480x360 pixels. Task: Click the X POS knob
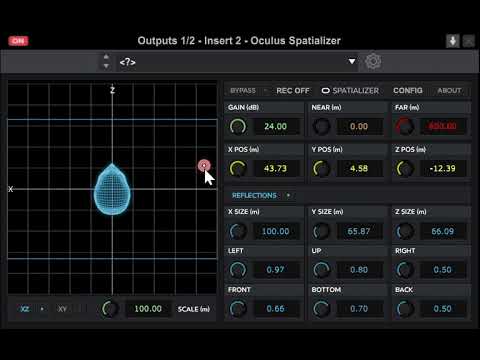tap(238, 168)
